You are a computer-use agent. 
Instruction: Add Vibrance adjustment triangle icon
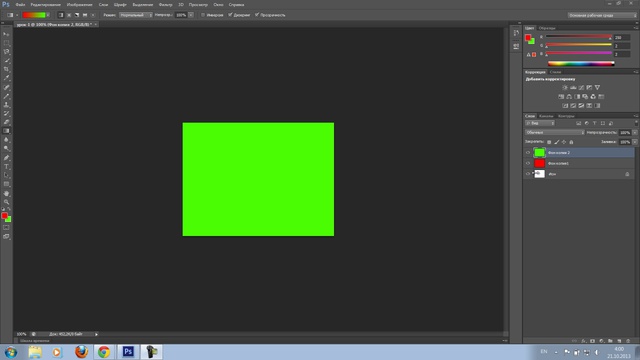598,87
